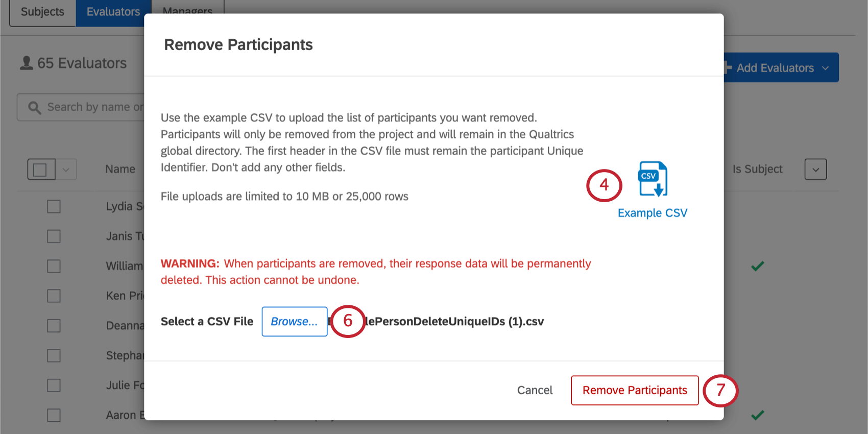The height and width of the screenshot is (434, 868).
Task: Switch to the Subjects tab
Action: tap(42, 11)
